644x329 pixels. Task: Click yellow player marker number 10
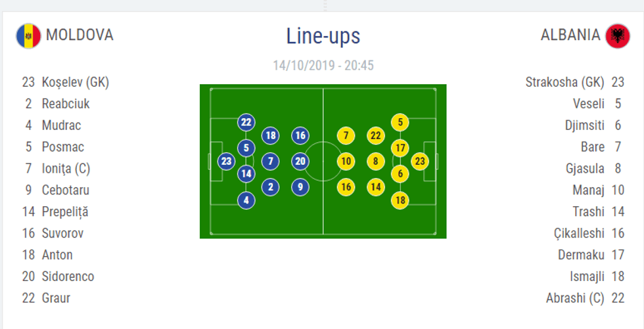tap(346, 161)
